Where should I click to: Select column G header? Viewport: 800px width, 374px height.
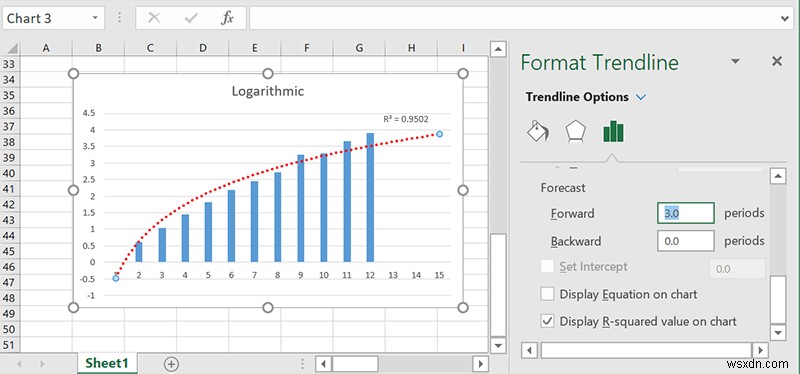(x=359, y=48)
